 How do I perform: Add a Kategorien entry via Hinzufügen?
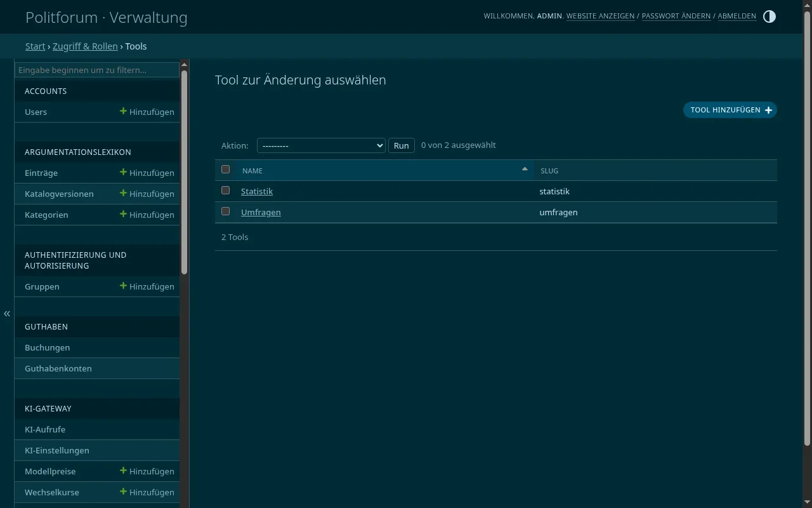(x=147, y=215)
